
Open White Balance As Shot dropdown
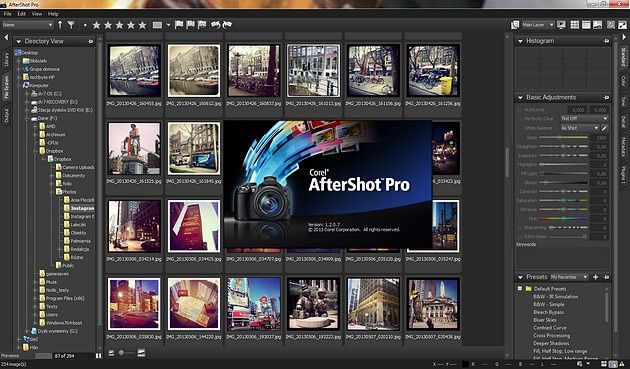580,128
